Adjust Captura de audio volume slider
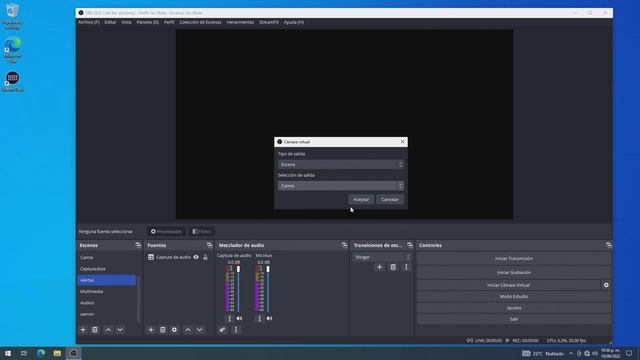 tap(238, 289)
